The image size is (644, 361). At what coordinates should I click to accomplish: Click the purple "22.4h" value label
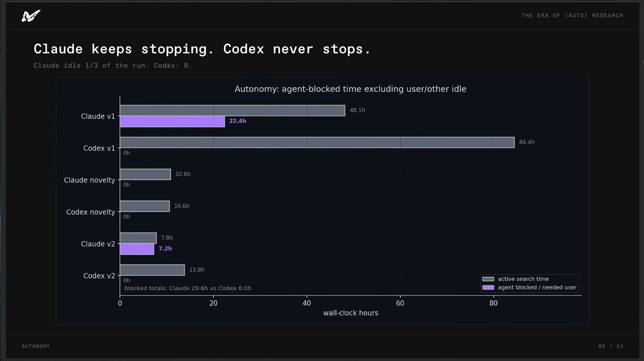tap(237, 121)
